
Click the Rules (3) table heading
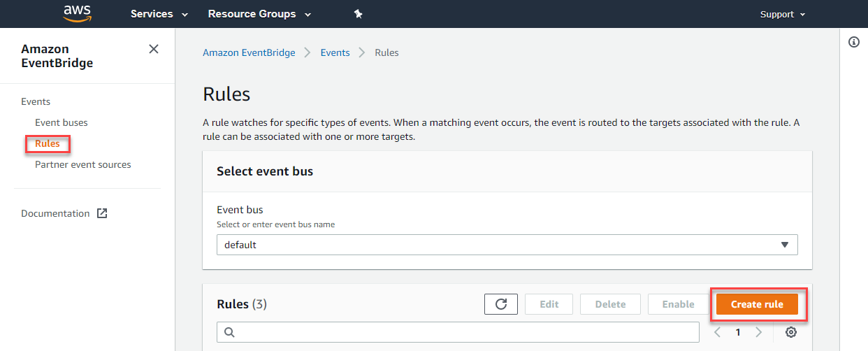242,304
